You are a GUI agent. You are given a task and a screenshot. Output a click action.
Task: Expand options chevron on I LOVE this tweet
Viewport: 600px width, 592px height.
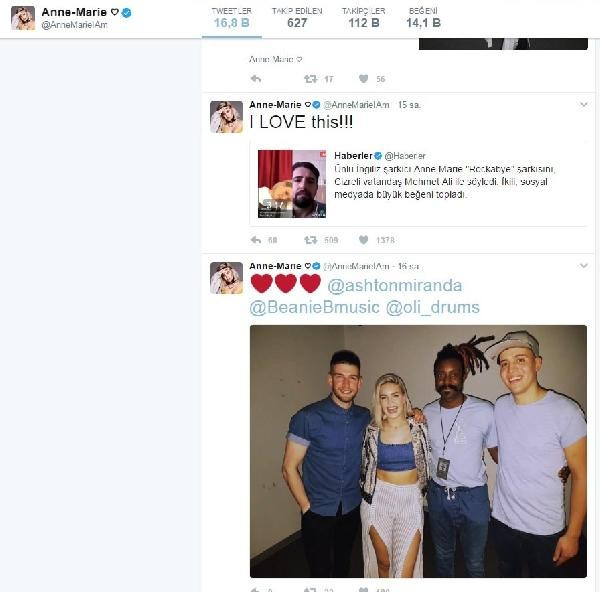(584, 104)
